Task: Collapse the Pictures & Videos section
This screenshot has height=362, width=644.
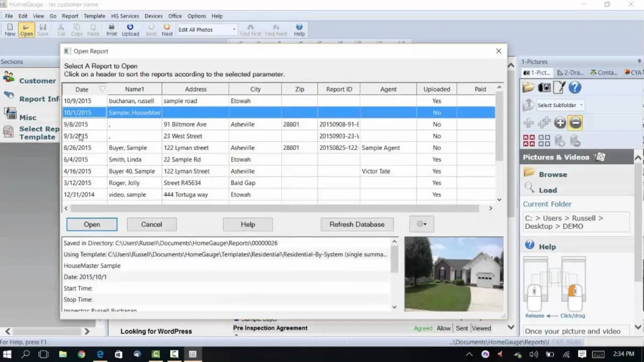Action: [x=638, y=158]
